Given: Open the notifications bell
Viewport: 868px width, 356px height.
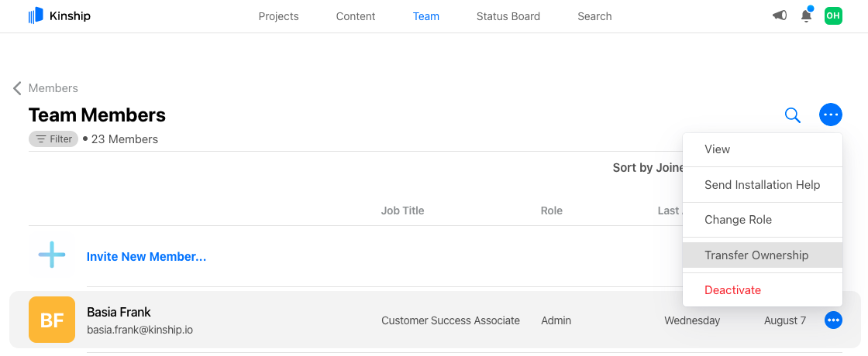Looking at the screenshot, I should (x=806, y=15).
